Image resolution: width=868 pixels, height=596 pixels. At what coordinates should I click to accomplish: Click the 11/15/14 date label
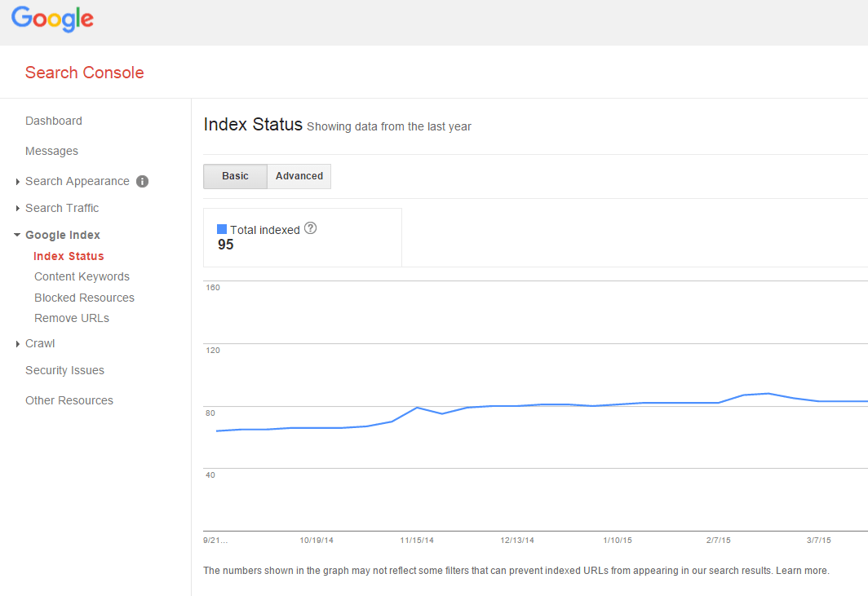(x=417, y=540)
